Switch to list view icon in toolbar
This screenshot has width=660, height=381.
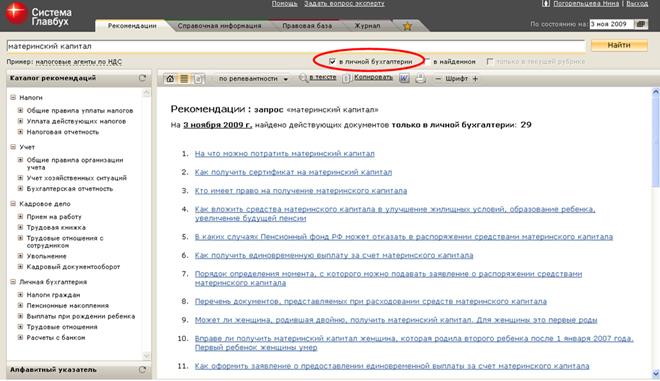point(184,79)
